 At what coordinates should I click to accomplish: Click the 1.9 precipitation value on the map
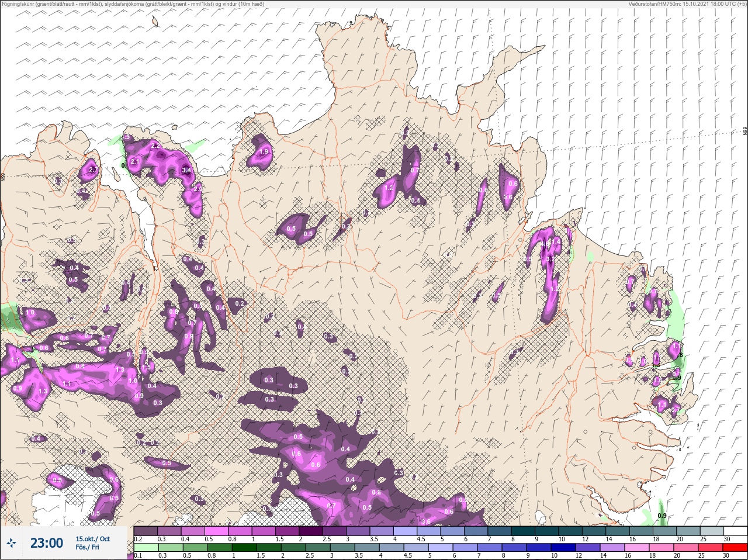click(x=264, y=151)
